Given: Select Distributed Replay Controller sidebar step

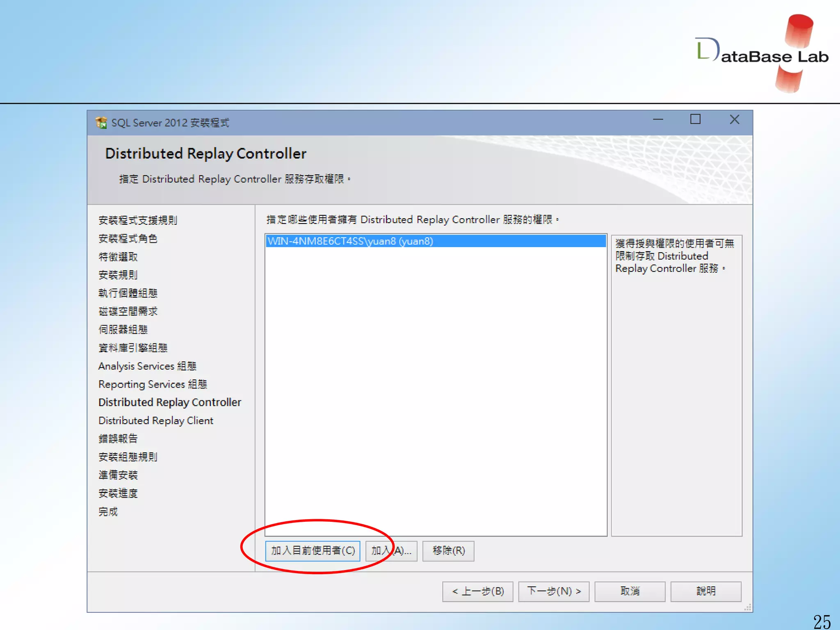Looking at the screenshot, I should [170, 402].
